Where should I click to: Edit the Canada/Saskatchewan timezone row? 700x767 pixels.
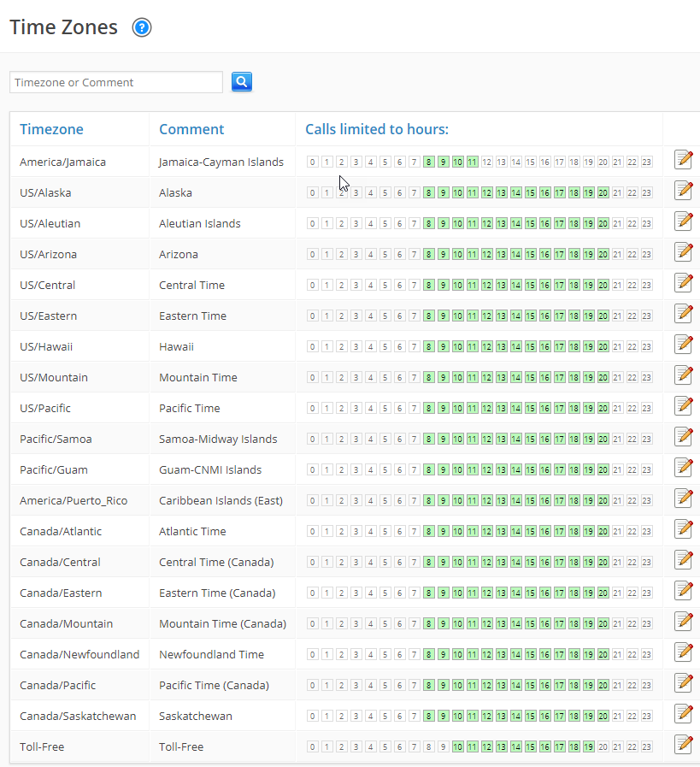pos(684,714)
